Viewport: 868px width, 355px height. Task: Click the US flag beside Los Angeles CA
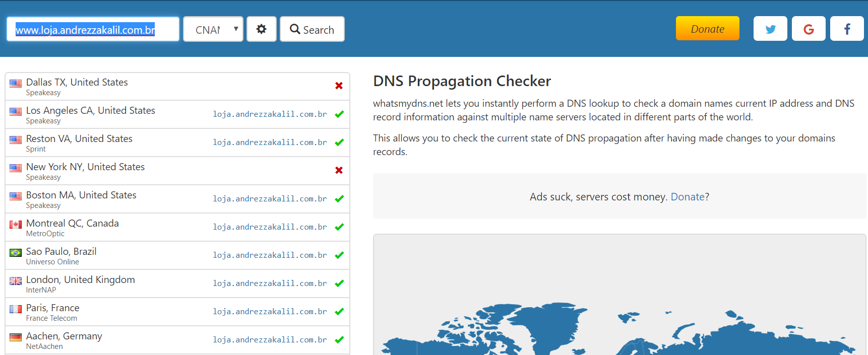click(x=16, y=111)
